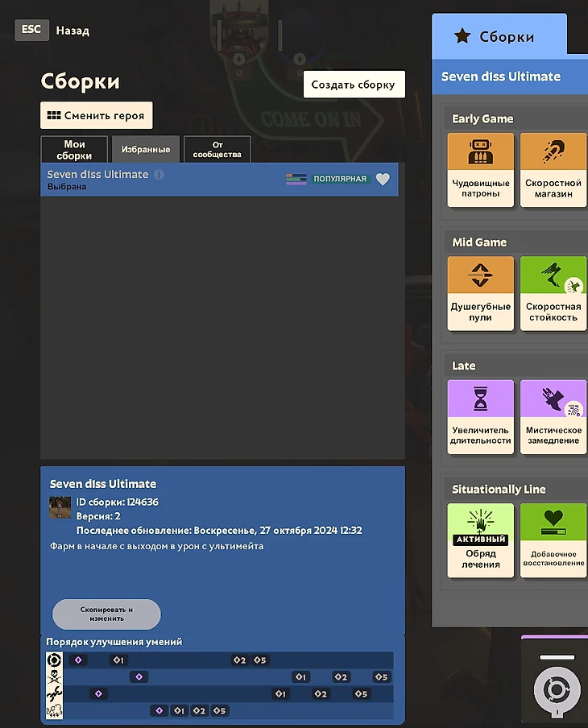Viewport: 588px width, 728px height.
Task: Click the 1-point marker in the circular ability row
Action: (119, 660)
